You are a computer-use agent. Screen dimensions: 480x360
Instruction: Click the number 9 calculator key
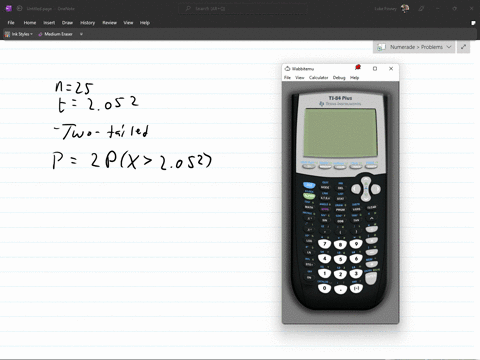(356, 244)
